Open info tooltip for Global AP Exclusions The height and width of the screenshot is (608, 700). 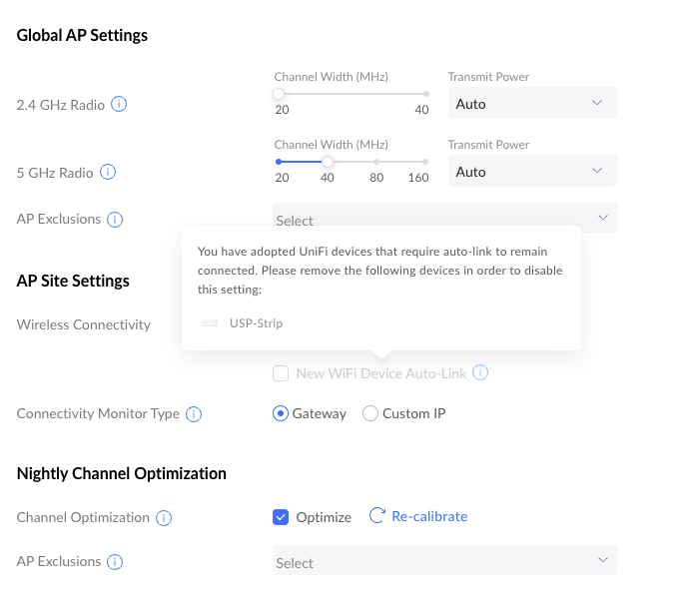point(115,220)
